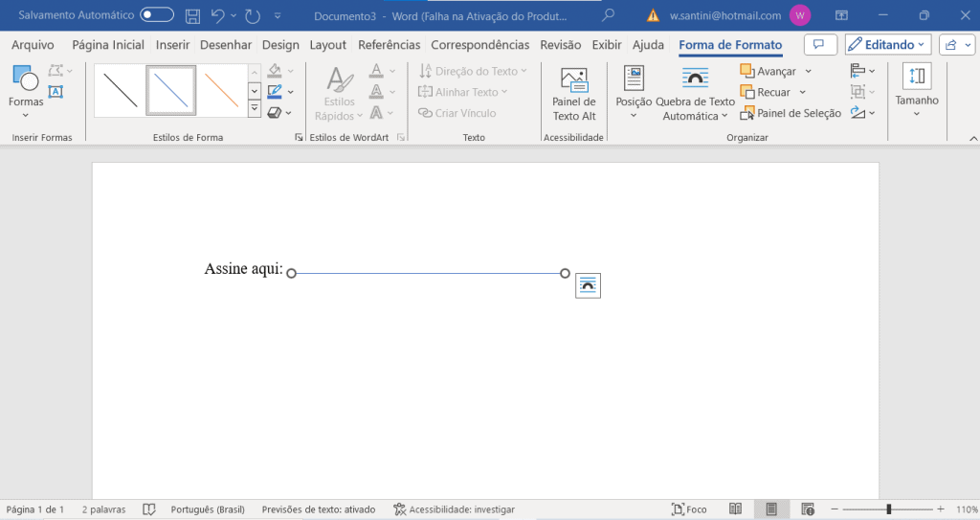Switch to the Revisão tab
The image size is (980, 520).
[x=560, y=45]
